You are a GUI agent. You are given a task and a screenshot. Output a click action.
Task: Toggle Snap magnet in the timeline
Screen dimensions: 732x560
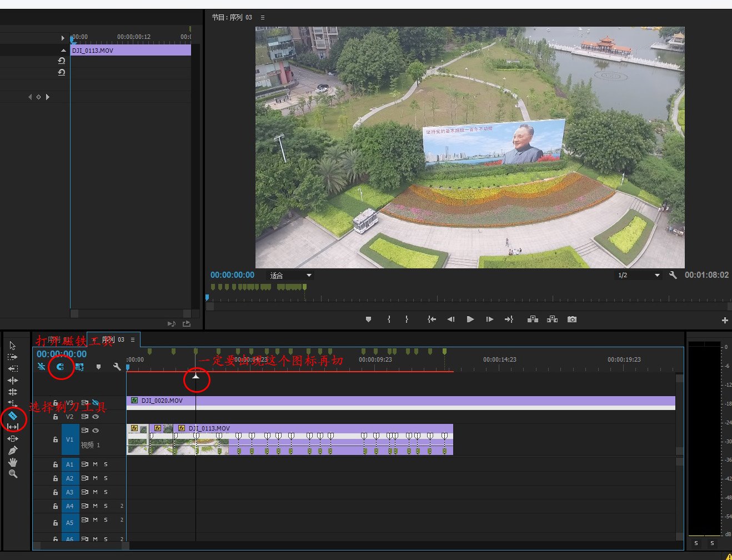click(x=60, y=367)
